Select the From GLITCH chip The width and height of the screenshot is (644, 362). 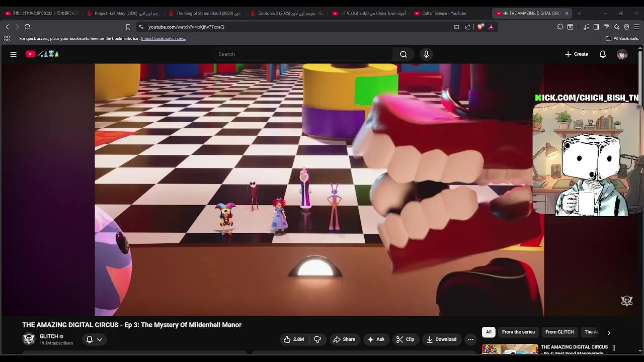pyautogui.click(x=559, y=332)
